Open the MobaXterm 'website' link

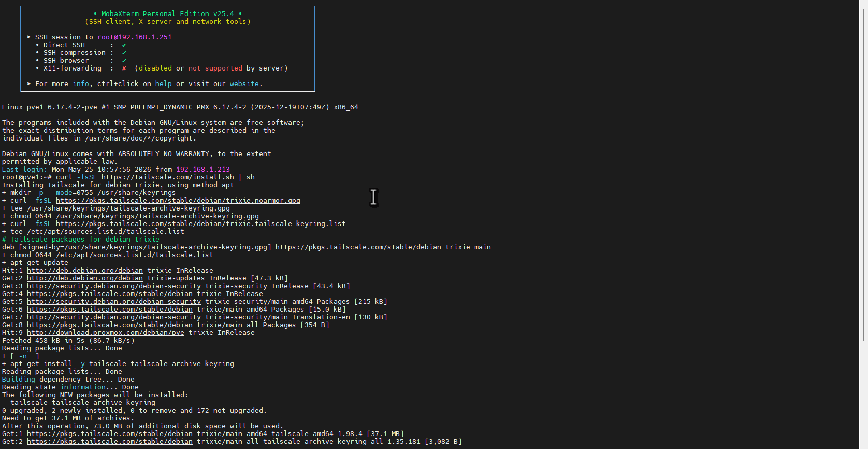click(x=244, y=84)
